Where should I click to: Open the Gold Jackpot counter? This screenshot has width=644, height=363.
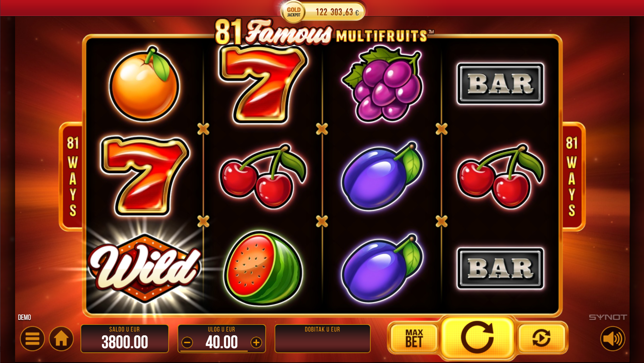click(323, 12)
